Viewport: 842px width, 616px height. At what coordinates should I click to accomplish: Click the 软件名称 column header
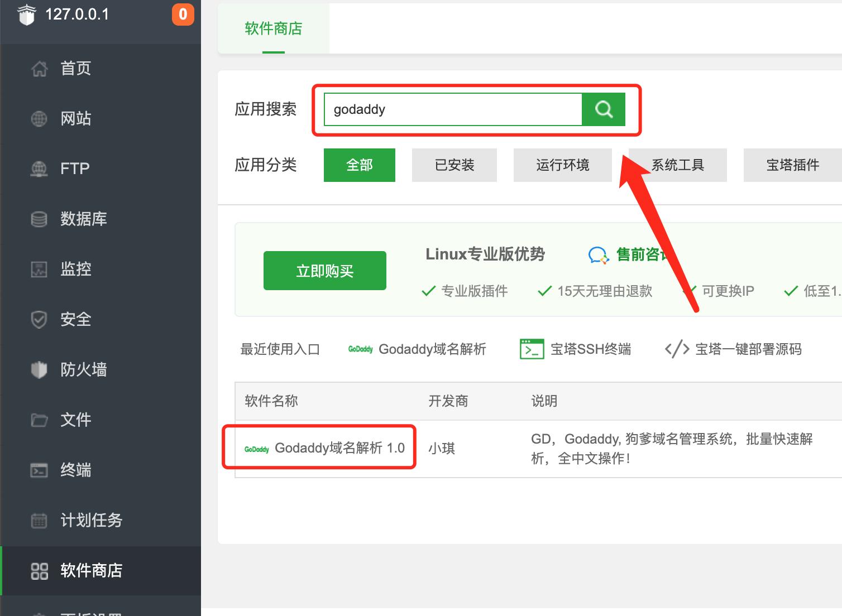[271, 401]
